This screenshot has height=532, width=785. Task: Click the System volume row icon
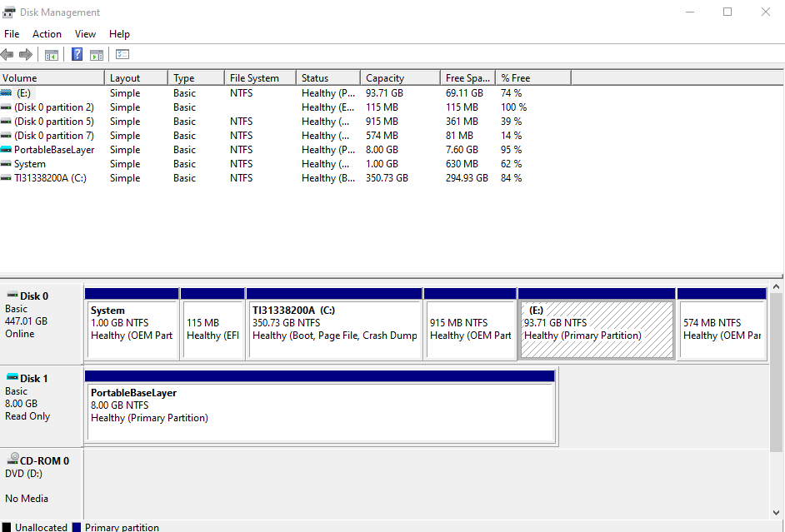click(6, 164)
